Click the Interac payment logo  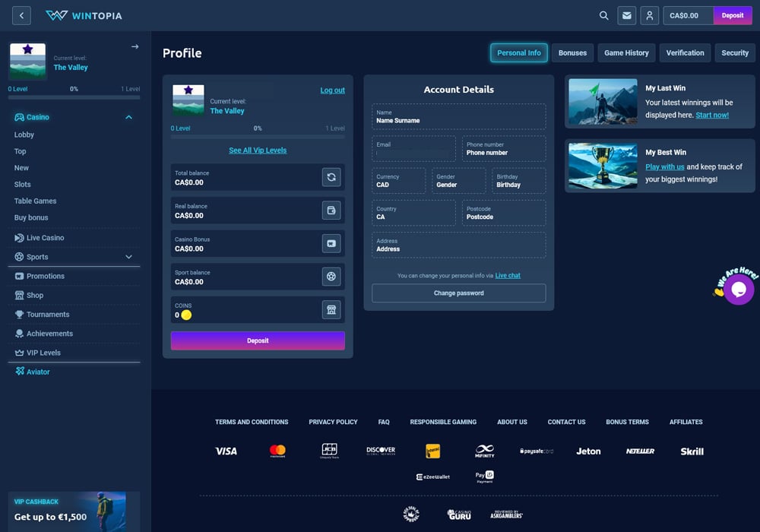[x=433, y=451]
